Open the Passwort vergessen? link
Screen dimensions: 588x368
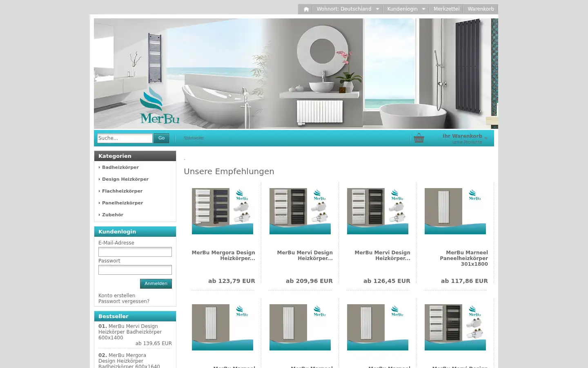pos(124,301)
